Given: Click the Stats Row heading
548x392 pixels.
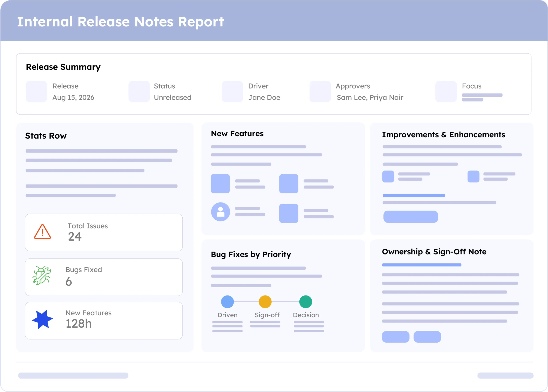Looking at the screenshot, I should [x=46, y=136].
